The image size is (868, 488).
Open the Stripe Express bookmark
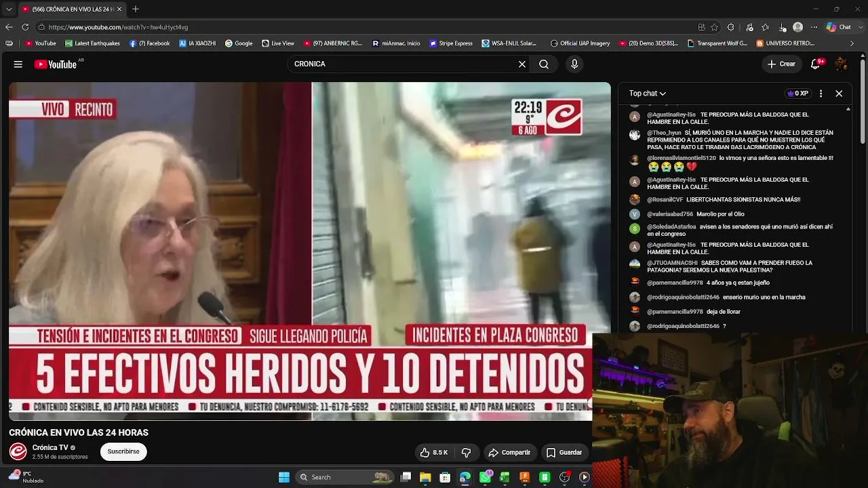click(451, 43)
